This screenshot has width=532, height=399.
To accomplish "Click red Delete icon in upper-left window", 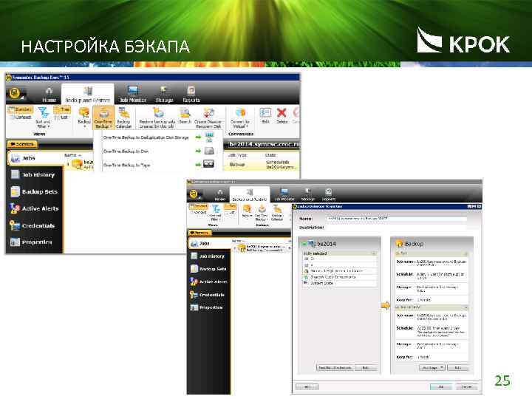I will click(282, 115).
